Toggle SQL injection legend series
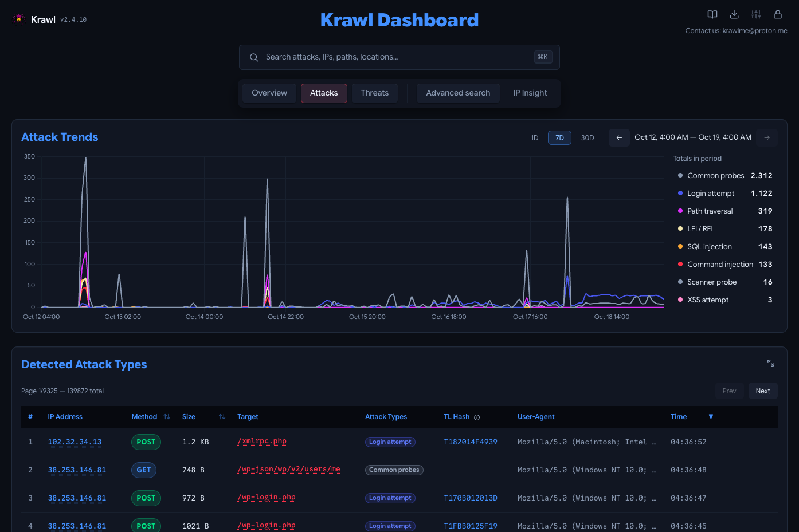The width and height of the screenshot is (799, 532). 725,247
